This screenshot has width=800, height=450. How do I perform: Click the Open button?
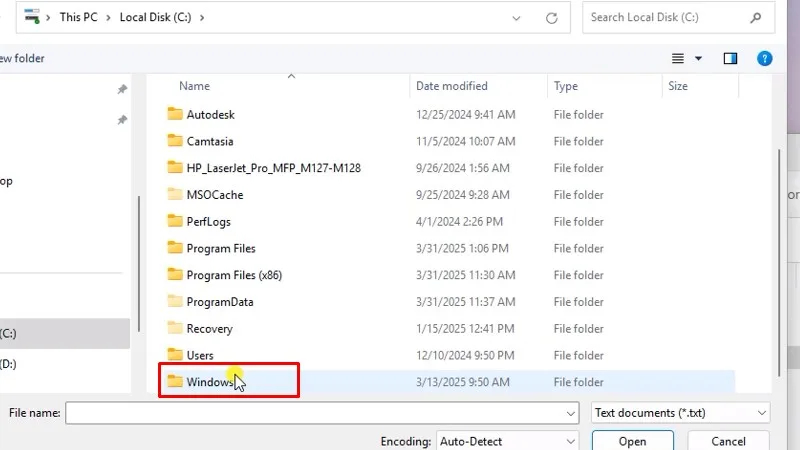pos(632,441)
